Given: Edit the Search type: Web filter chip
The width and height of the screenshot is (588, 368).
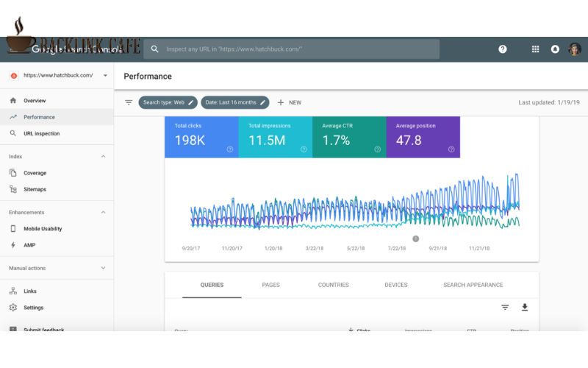Looking at the screenshot, I should pos(168,102).
